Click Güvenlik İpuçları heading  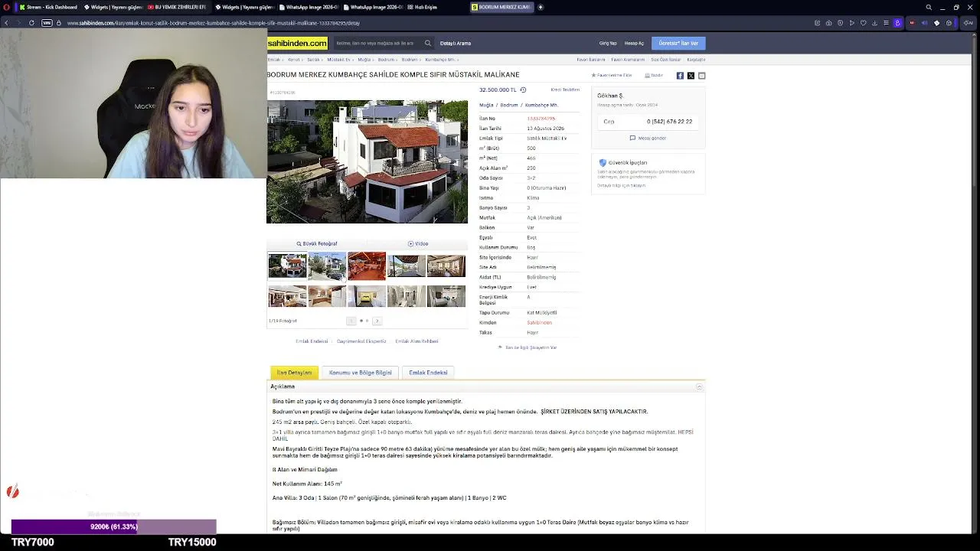coord(628,163)
